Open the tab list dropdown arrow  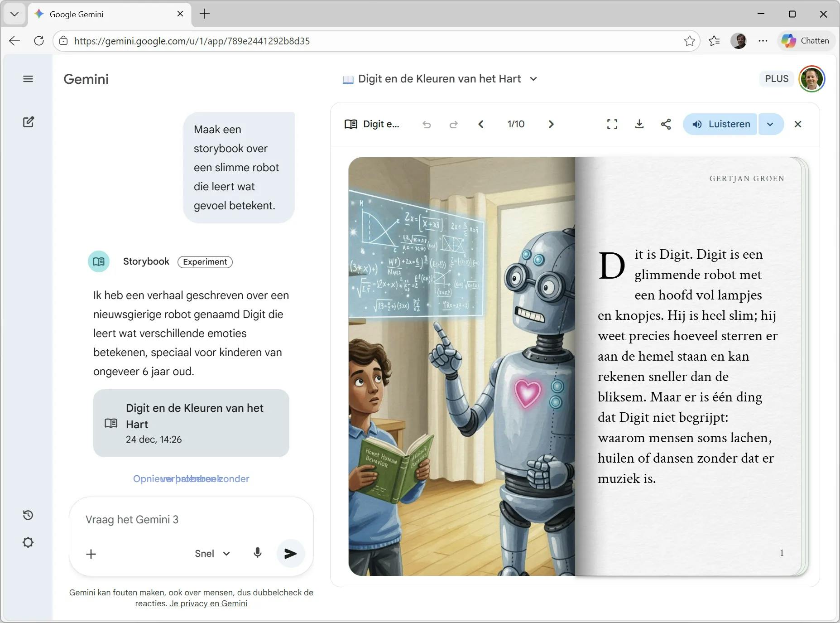pyautogui.click(x=14, y=14)
